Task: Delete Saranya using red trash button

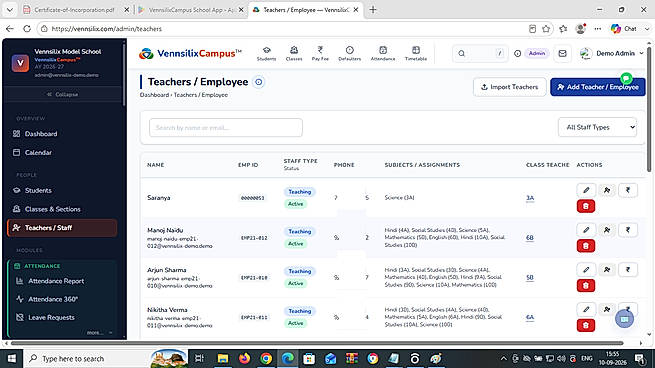Action: [x=586, y=206]
